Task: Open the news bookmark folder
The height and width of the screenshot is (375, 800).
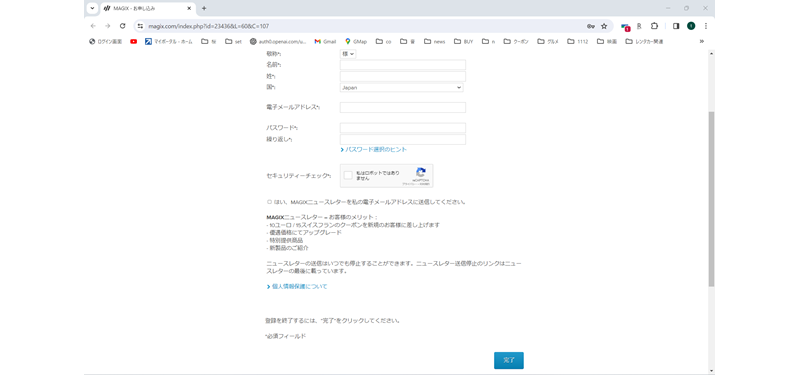Action: (x=435, y=42)
